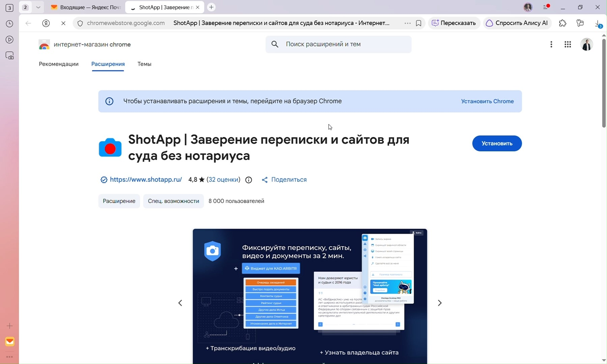The width and height of the screenshot is (607, 364).
Task: Open a new browser tab with the plus
Action: click(x=211, y=7)
